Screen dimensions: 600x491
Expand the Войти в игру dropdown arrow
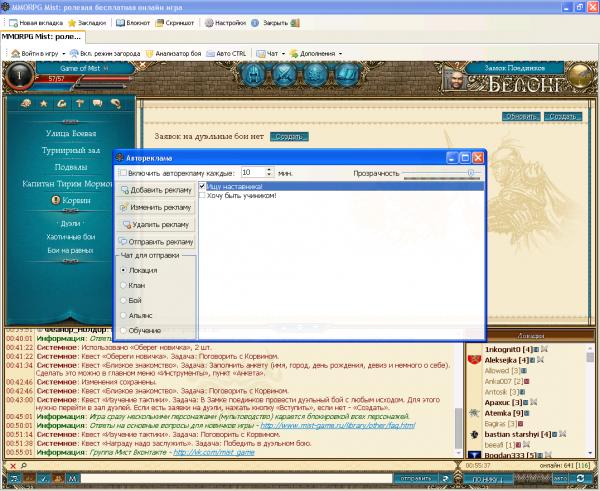point(64,54)
